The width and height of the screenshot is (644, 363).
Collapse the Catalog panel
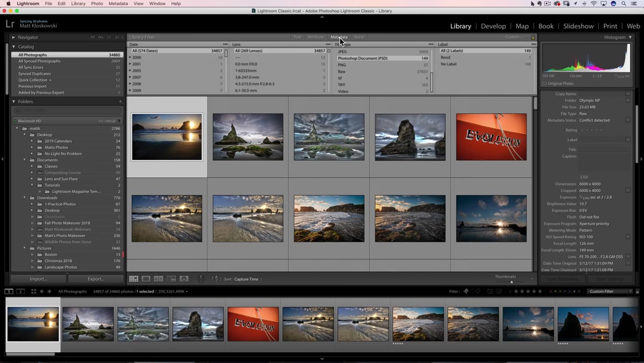14,47
